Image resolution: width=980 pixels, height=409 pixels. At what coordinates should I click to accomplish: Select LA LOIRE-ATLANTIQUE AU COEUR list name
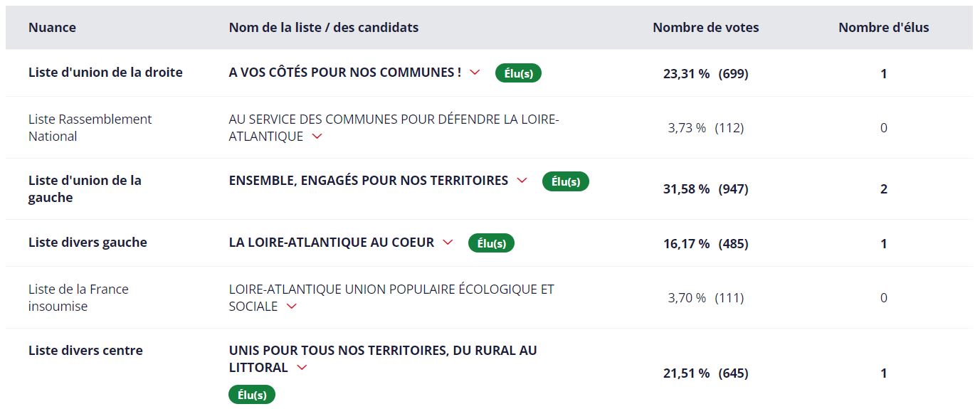[x=332, y=243]
